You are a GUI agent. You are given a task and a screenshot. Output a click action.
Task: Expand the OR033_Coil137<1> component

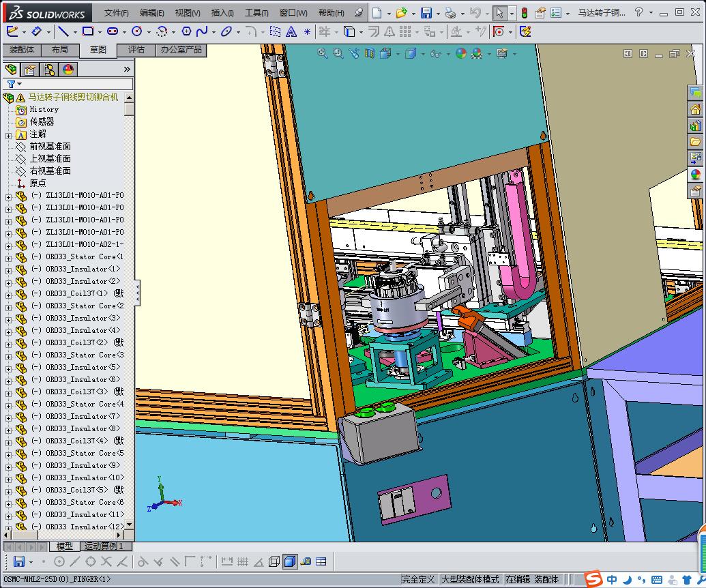tap(8, 295)
